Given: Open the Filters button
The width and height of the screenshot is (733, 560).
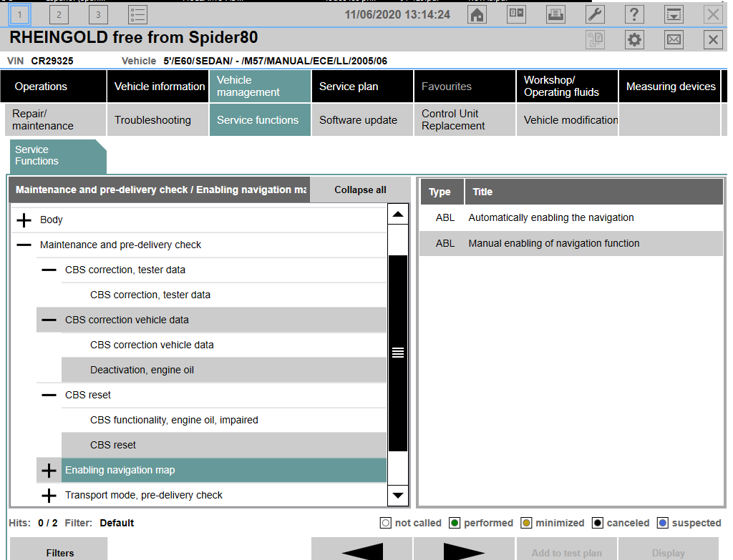Looking at the screenshot, I should pos(59,550).
